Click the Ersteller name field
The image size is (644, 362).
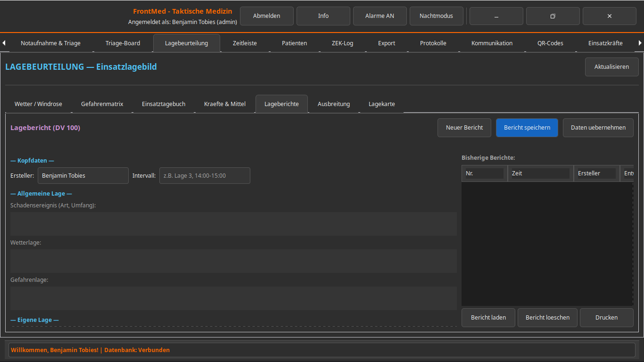click(x=83, y=176)
